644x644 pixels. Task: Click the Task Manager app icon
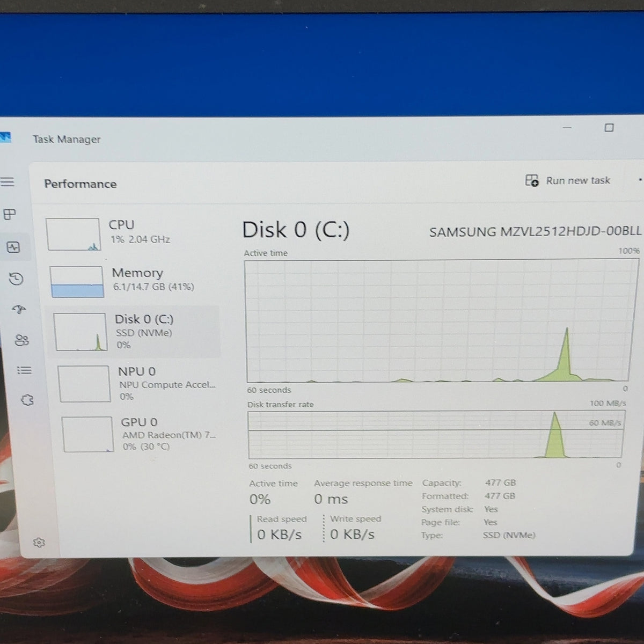coord(5,137)
